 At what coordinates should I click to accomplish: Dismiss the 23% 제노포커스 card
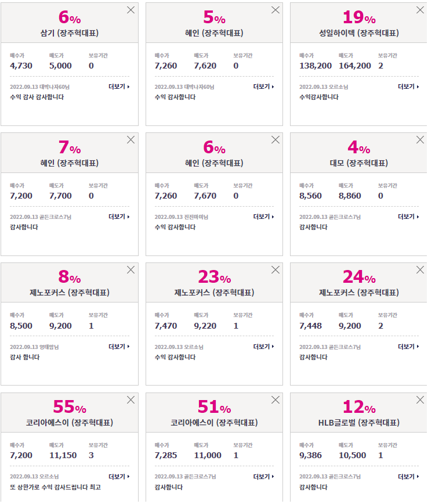coord(275,269)
